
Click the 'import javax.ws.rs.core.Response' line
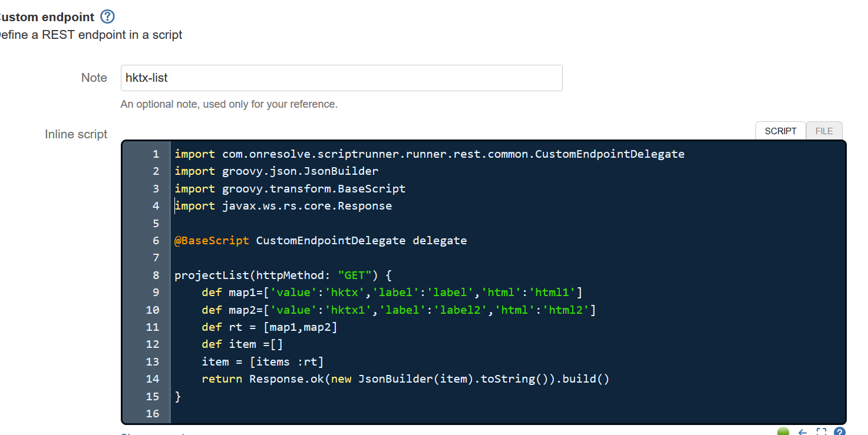283,206
